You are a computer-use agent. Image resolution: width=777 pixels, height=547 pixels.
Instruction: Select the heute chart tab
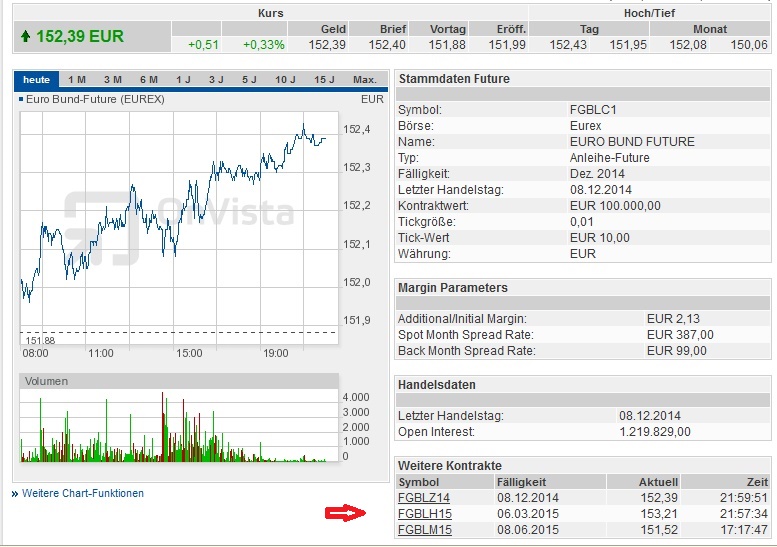(37, 80)
